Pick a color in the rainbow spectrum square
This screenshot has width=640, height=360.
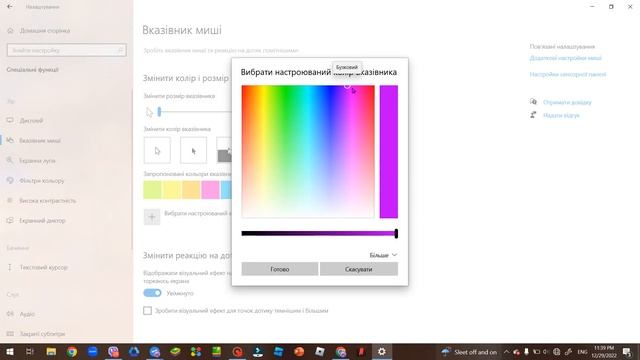(308, 151)
